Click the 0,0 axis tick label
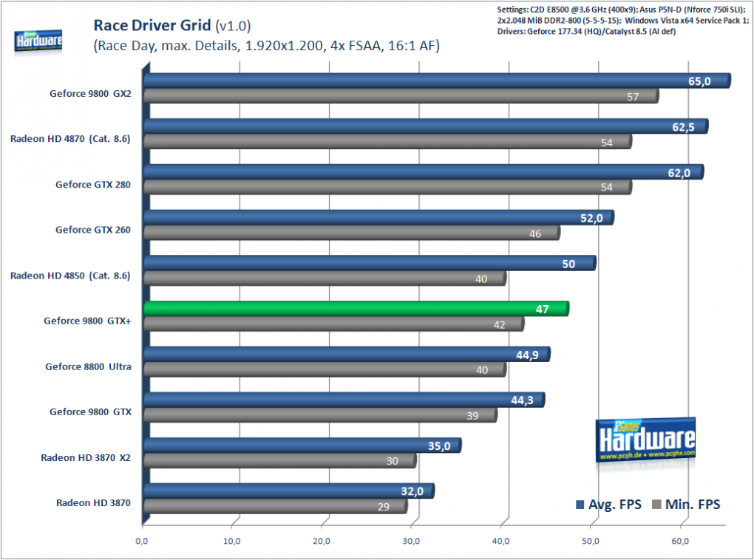 tap(142, 542)
